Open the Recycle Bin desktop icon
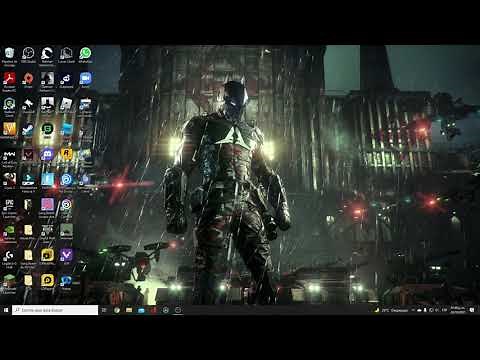480x360 pixels. (9, 56)
